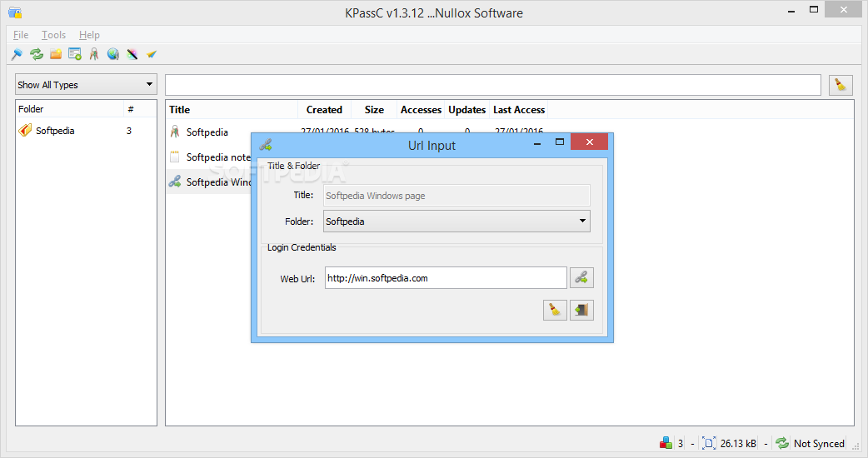Viewport: 868px width, 458px height.
Task: Click the rainbow wand toolbar icon
Action: pos(132,54)
